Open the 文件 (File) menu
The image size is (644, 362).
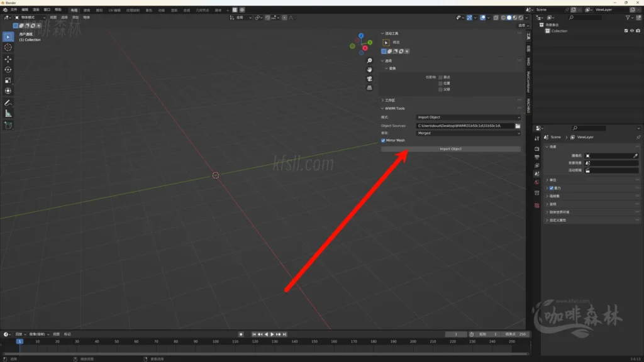click(x=14, y=10)
